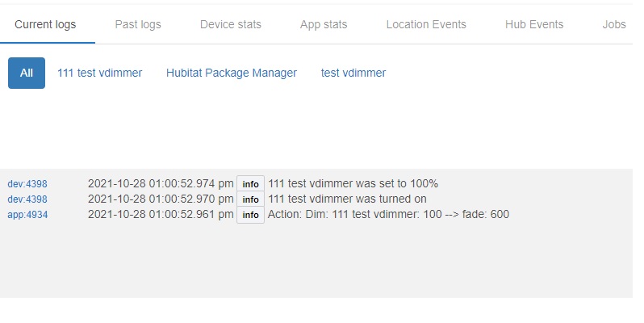
Task: Click timestamp 01:00:52.970 pm log entry
Action: (161, 199)
